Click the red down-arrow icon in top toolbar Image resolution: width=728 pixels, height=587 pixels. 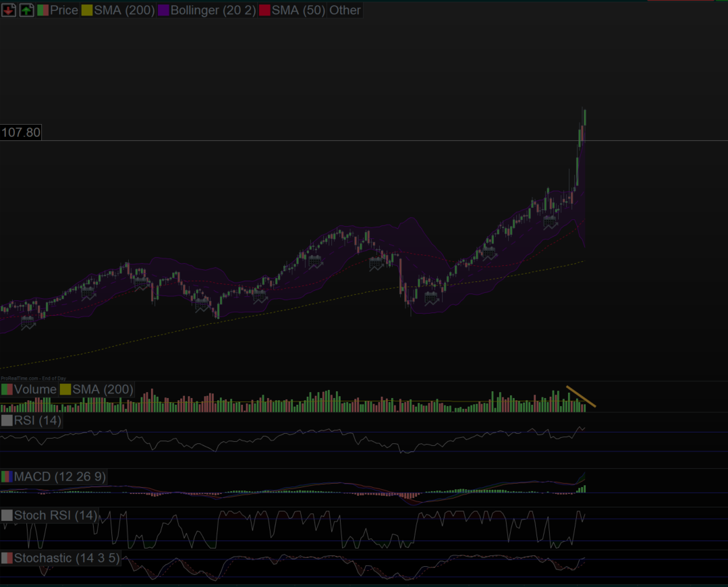click(9, 10)
